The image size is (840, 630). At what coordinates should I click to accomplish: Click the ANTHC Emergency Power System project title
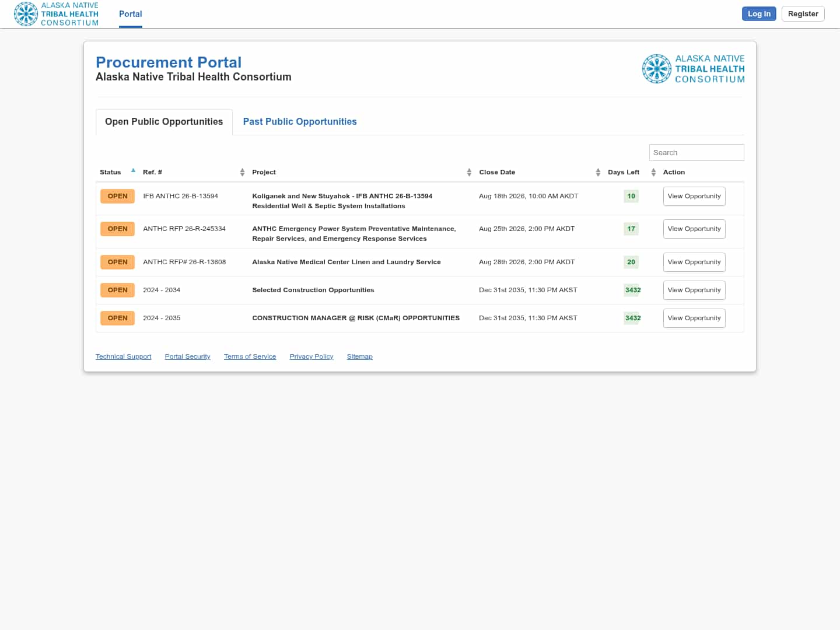coord(354,234)
